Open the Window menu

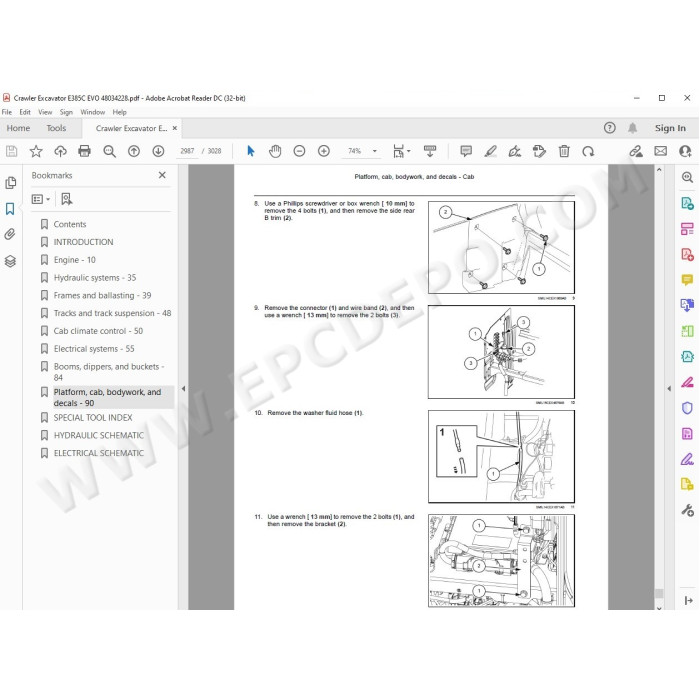point(92,112)
